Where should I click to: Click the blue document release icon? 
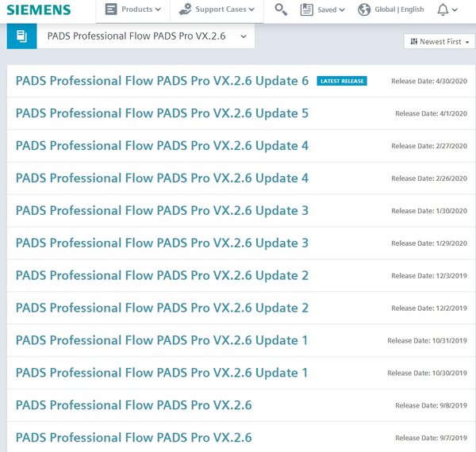[x=22, y=36]
